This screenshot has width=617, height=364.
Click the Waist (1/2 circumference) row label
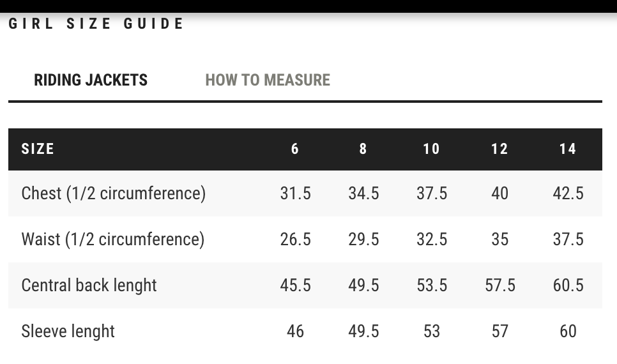point(113,239)
